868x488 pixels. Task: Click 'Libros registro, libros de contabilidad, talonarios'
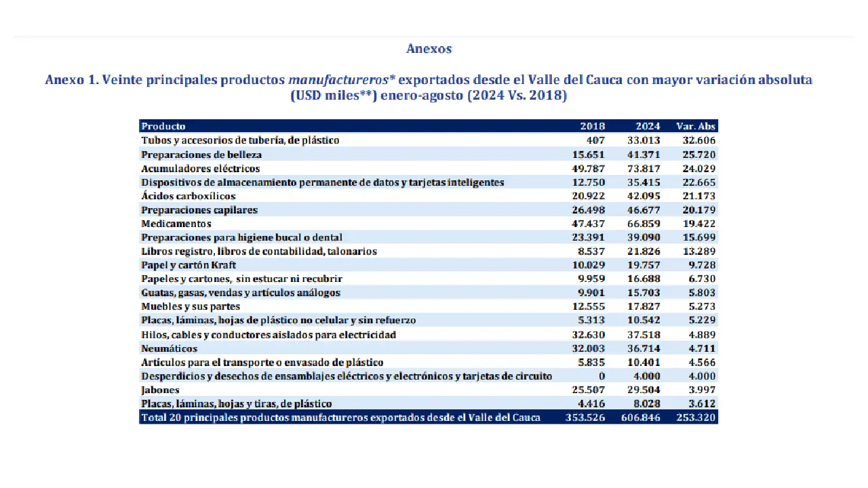[x=259, y=251]
